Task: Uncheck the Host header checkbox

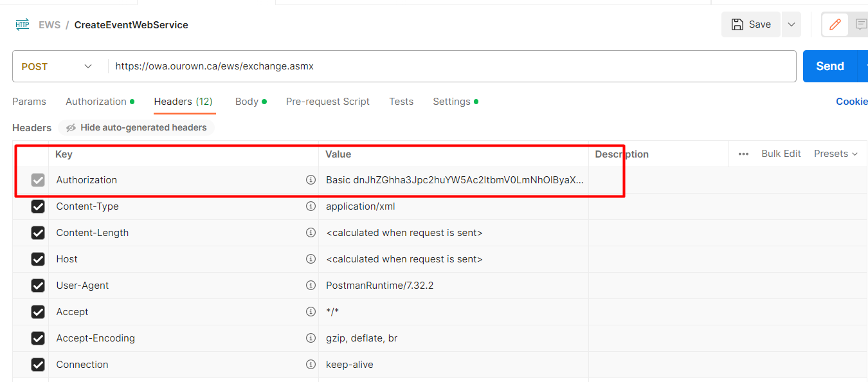Action: [x=38, y=259]
